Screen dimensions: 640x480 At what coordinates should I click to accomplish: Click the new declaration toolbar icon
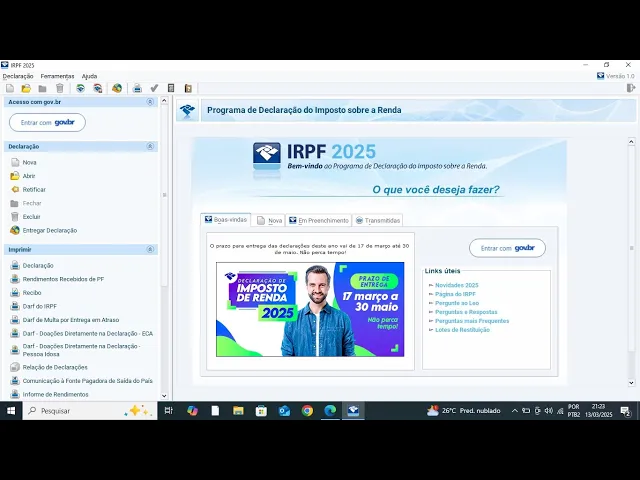[x=10, y=88]
